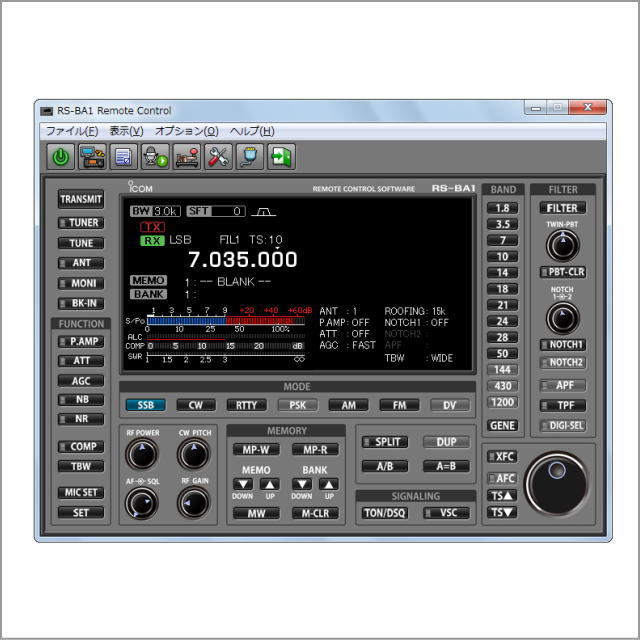Image resolution: width=640 pixels, height=640 pixels.
Task: Toggle NOTCH1 filter on
Action: pyautogui.click(x=563, y=345)
